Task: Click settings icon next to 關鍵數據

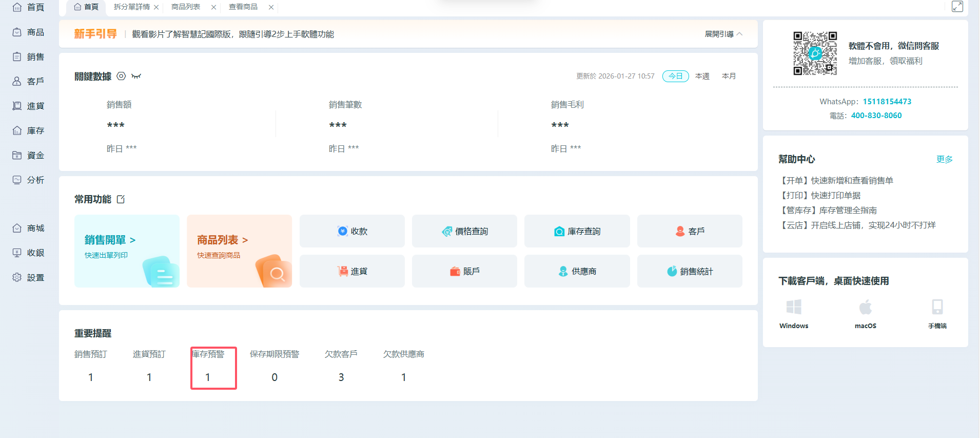Action: pos(121,76)
